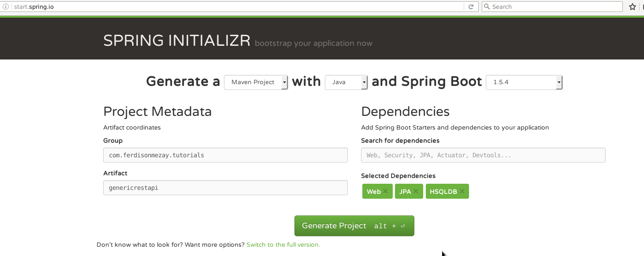Click the 'Add Spring Boot Starters' description text
Image resolution: width=644 pixels, height=256 pixels.
pos(455,127)
